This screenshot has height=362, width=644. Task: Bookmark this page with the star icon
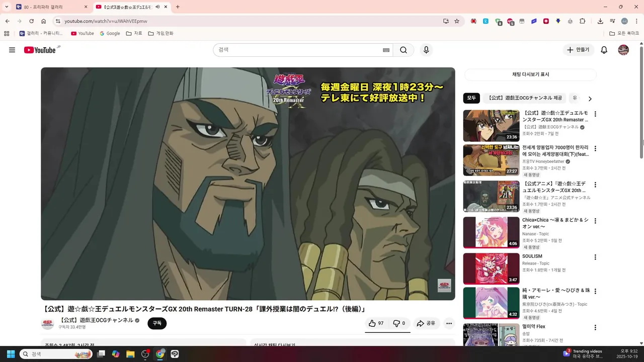[x=457, y=21]
